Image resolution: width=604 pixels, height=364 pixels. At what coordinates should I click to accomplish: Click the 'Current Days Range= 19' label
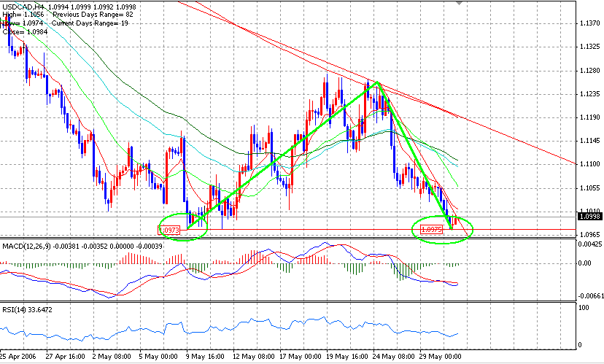90,23
